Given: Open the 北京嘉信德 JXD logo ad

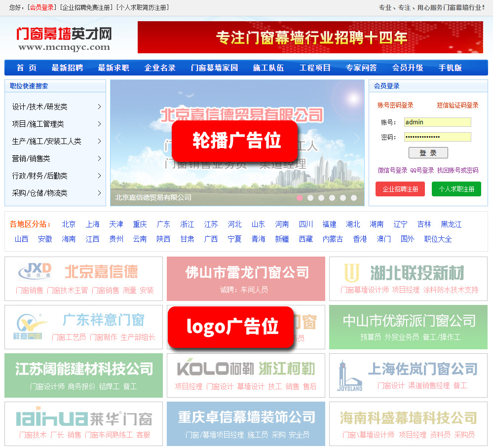Looking at the screenshot, I should click(x=83, y=278).
